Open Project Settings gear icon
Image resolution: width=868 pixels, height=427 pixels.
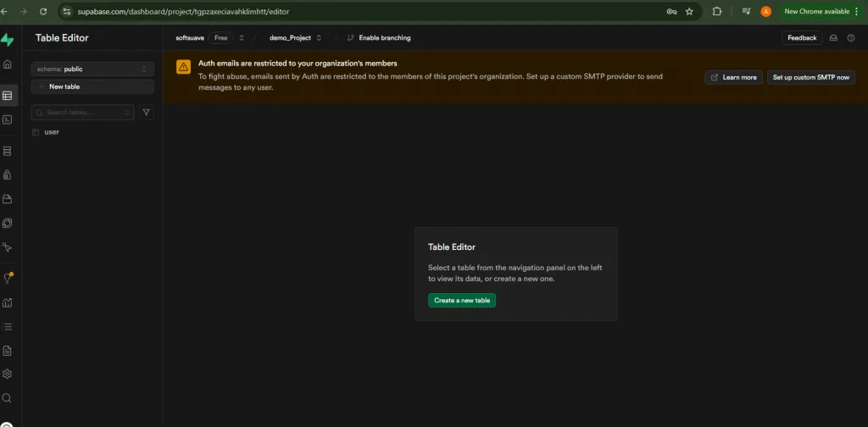tap(7, 374)
